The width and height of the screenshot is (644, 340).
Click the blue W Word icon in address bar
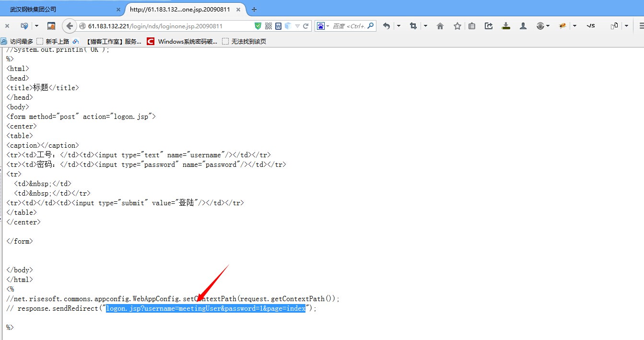[x=279, y=26]
